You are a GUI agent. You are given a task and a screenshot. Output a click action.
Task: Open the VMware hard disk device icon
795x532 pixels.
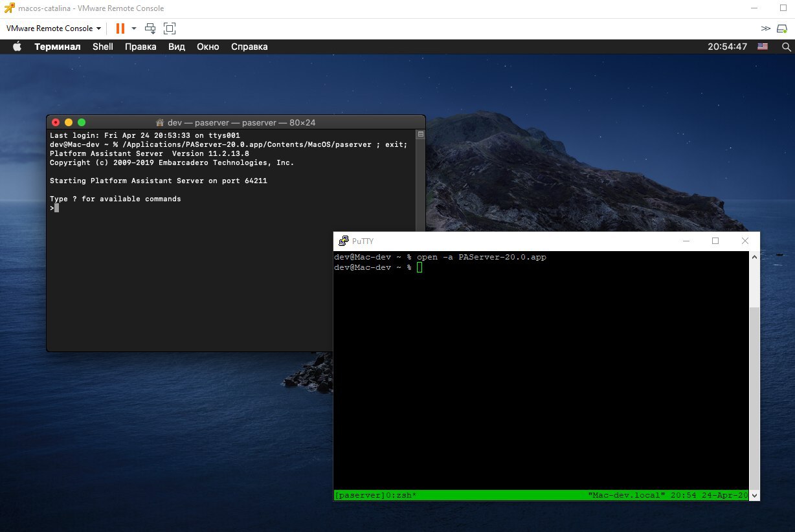[x=782, y=28]
